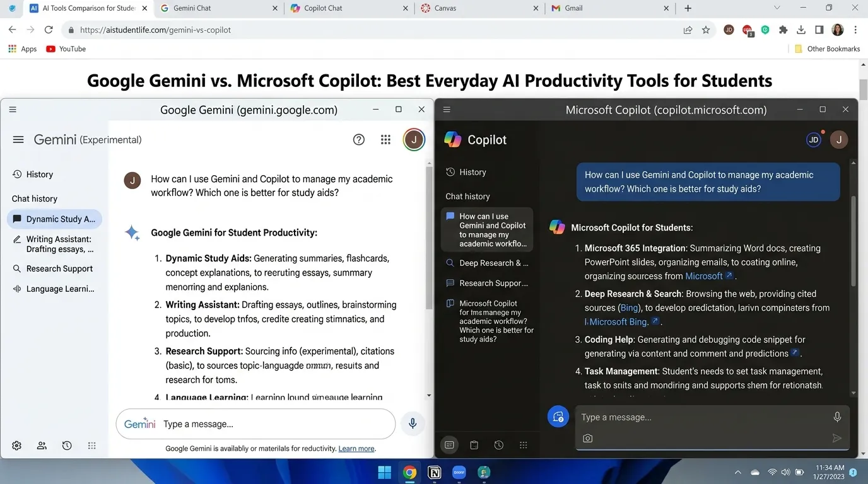Open Windows Start button

pyautogui.click(x=384, y=472)
